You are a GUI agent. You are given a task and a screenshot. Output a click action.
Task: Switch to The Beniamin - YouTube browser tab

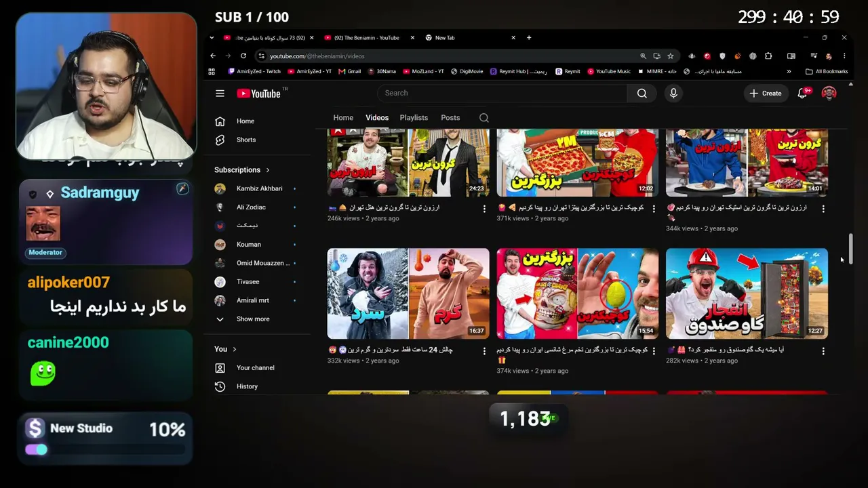click(366, 38)
